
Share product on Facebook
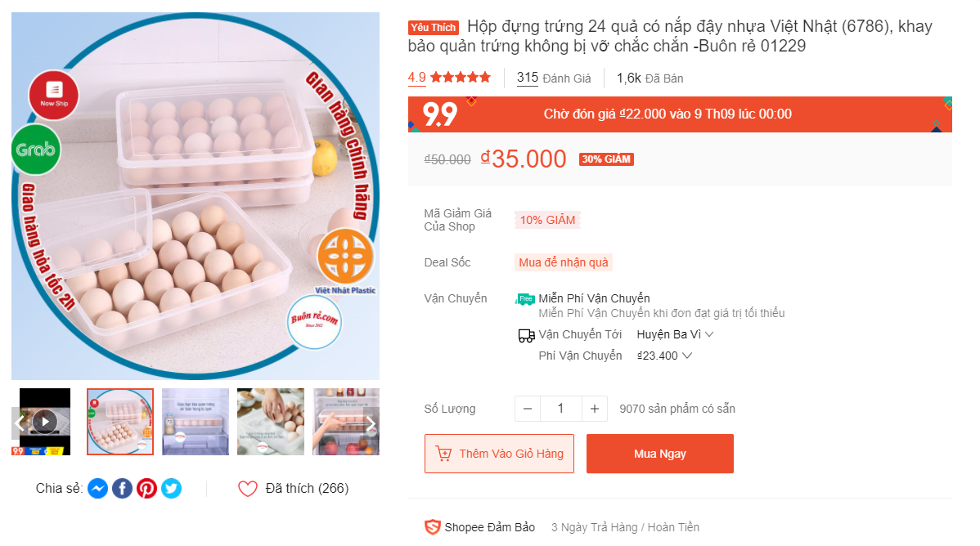[122, 489]
